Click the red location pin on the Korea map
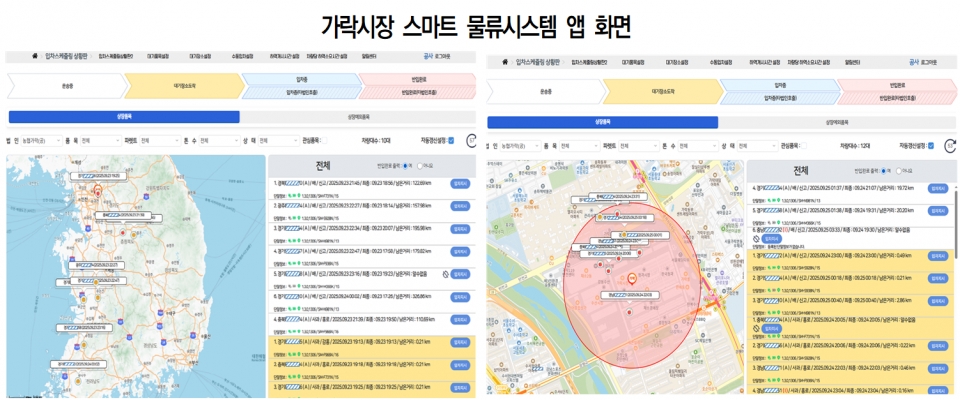The width and height of the screenshot is (960, 400). pyautogui.click(x=98, y=190)
